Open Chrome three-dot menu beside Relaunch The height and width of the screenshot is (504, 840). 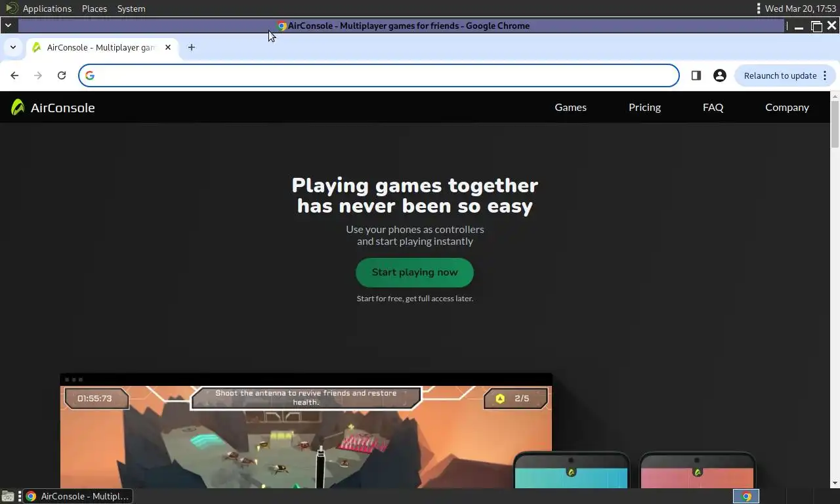(825, 75)
